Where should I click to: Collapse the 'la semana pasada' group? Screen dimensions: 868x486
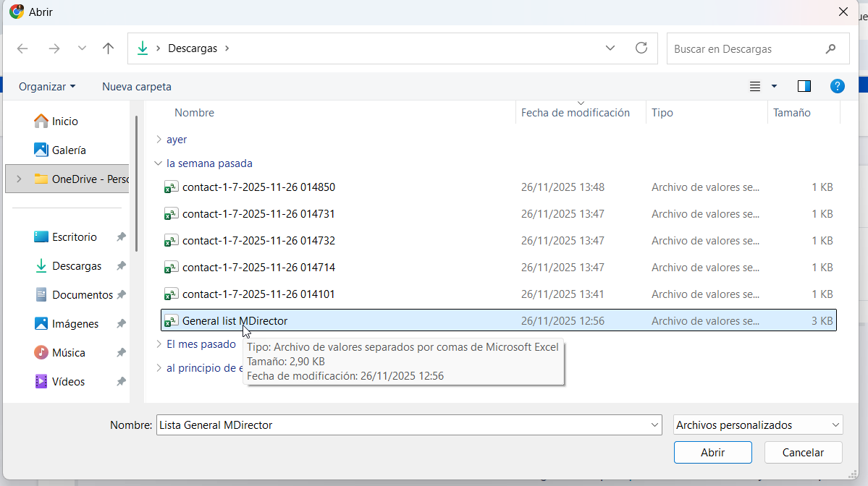(159, 163)
